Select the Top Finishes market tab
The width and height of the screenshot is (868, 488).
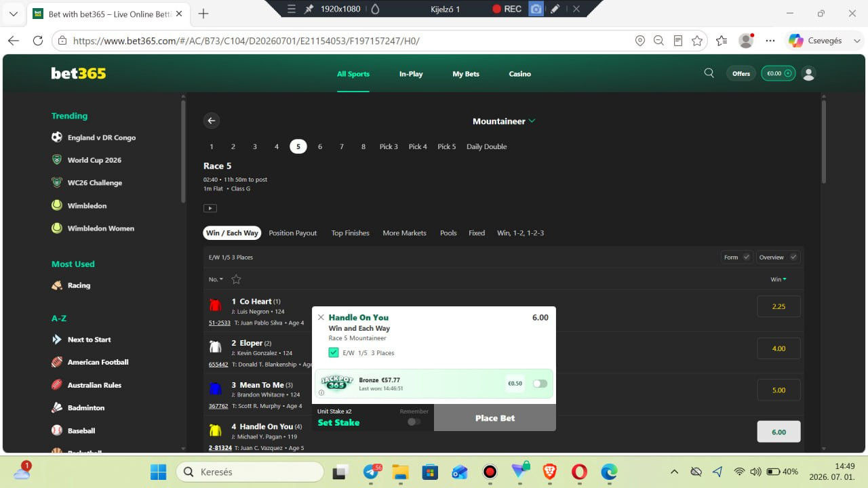(x=351, y=233)
